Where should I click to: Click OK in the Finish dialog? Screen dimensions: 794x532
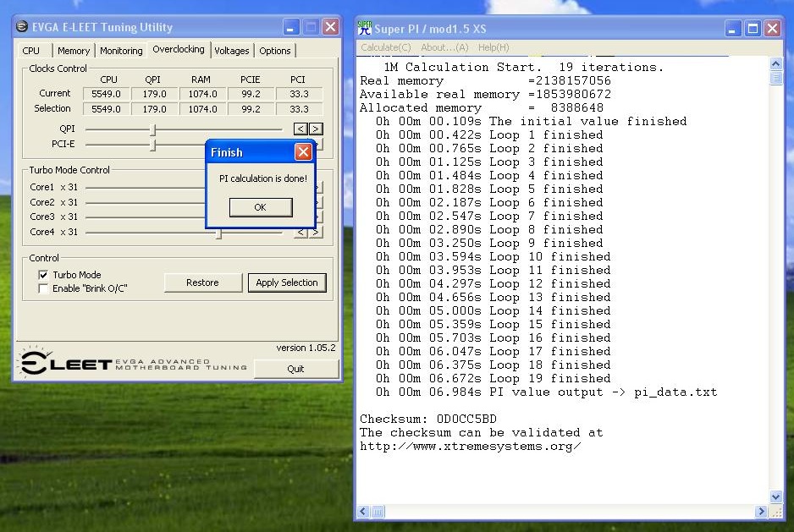click(260, 207)
